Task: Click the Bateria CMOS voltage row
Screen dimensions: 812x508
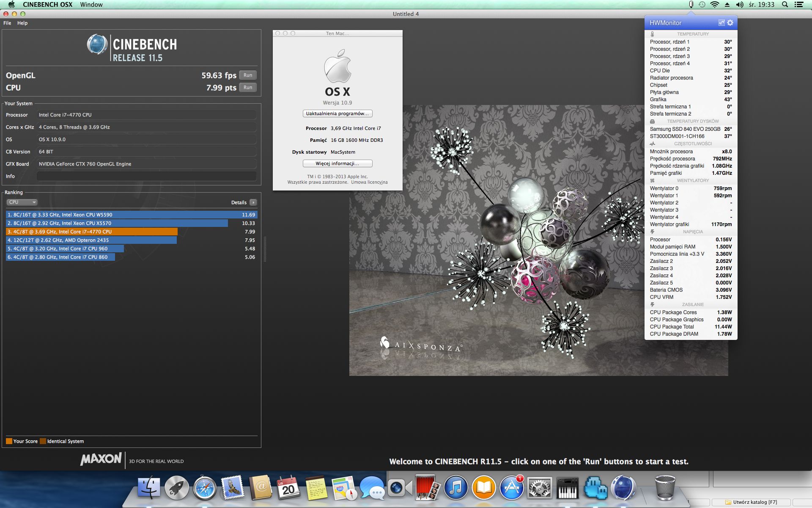Action: tap(691, 290)
